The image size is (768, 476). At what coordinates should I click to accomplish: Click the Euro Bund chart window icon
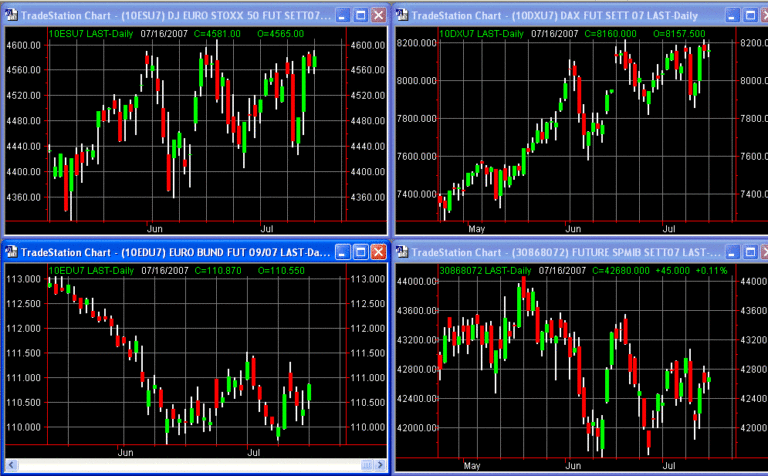11,250
